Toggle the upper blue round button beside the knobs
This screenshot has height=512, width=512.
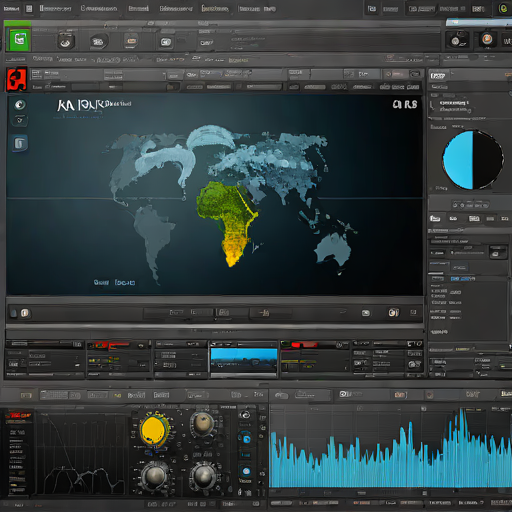[246, 439]
